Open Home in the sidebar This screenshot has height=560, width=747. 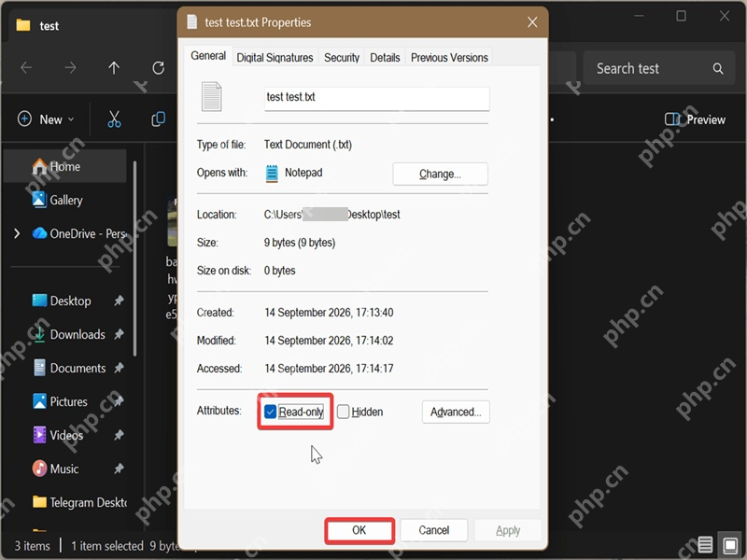point(65,166)
